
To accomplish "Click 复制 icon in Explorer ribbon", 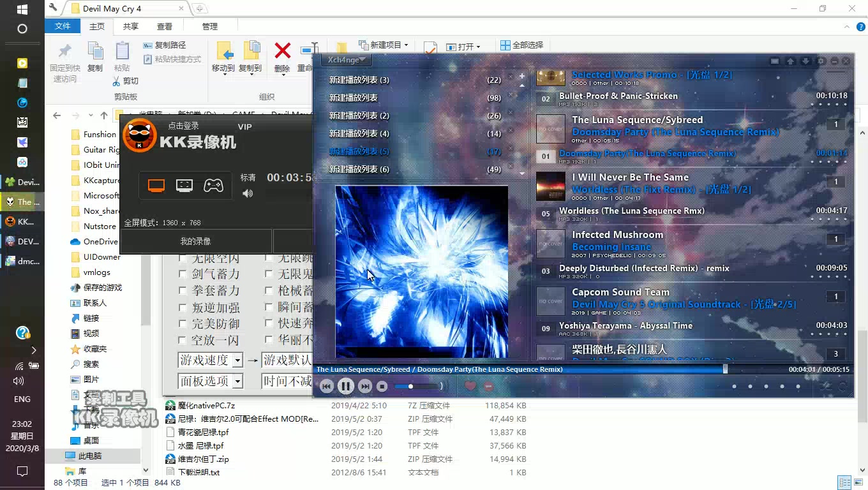I will click(95, 57).
